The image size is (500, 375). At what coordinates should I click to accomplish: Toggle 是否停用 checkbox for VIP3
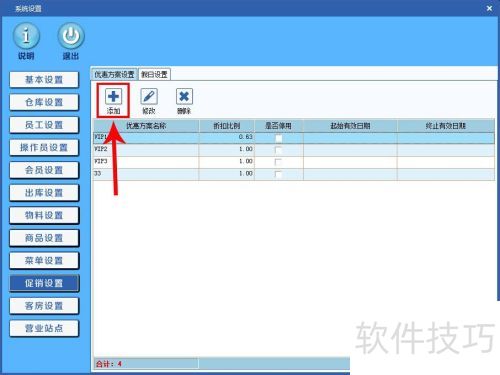pos(278,162)
